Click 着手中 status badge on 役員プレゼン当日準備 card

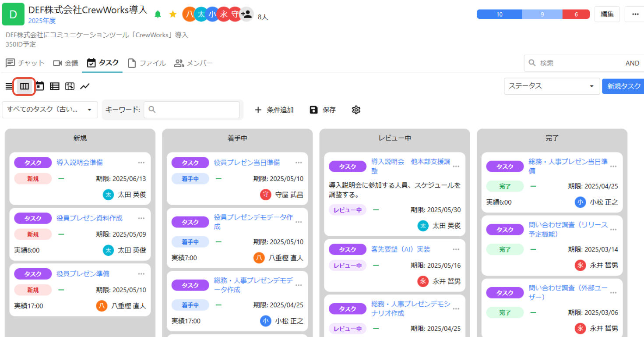(x=190, y=179)
